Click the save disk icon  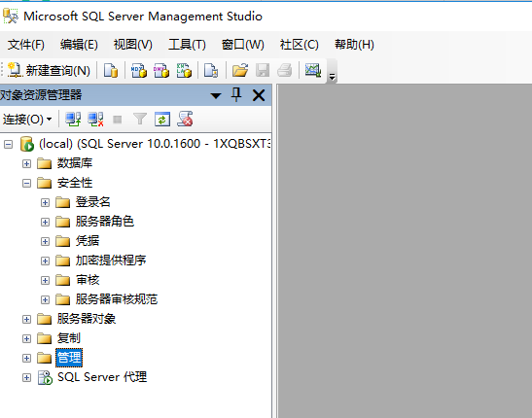[x=263, y=71]
